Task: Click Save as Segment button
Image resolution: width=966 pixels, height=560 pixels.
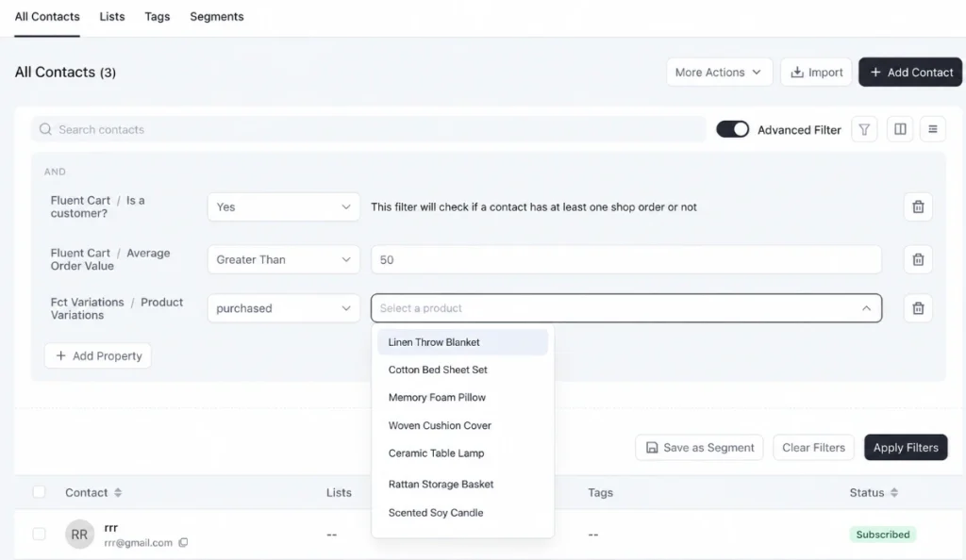Action: click(699, 448)
